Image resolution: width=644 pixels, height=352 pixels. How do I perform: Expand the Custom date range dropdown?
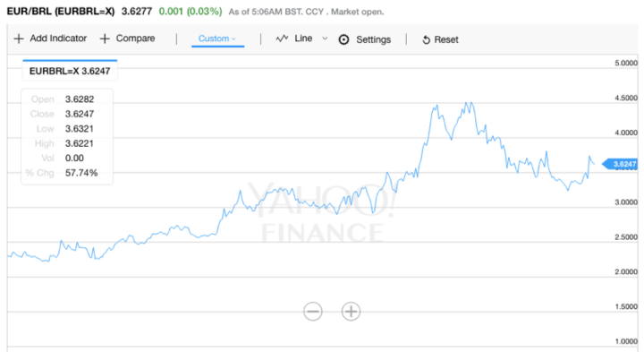point(217,39)
